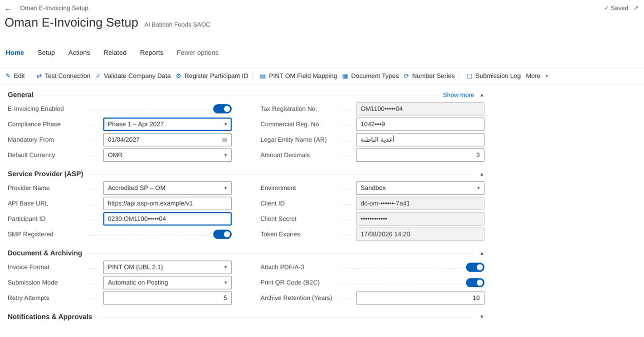The image size is (644, 337).
Task: Click the PINT OM Field Mapping action label
Action: [303, 76]
